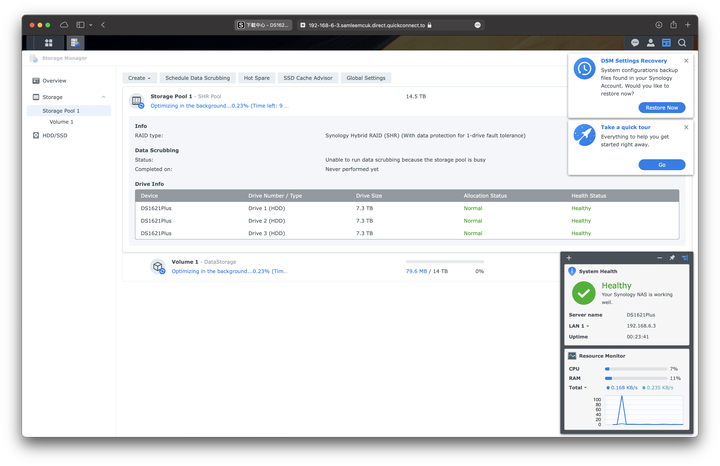Viewport: 720px width, 466px height.
Task: Click the Safari iCloud tabs icon
Action: coord(64,25)
